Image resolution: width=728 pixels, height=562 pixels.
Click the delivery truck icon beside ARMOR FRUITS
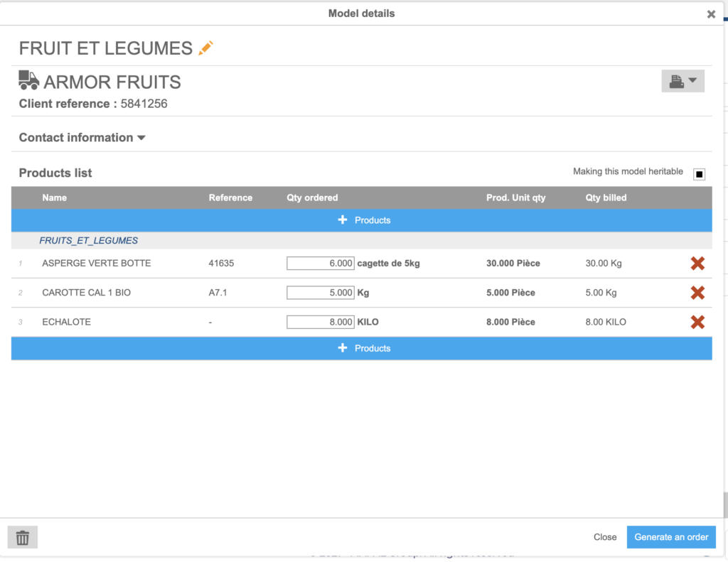pos(29,80)
